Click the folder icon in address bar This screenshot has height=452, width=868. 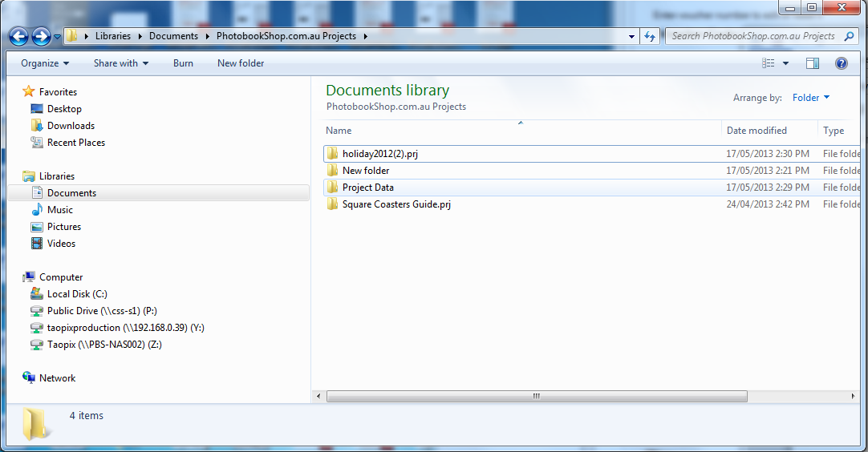(x=72, y=36)
